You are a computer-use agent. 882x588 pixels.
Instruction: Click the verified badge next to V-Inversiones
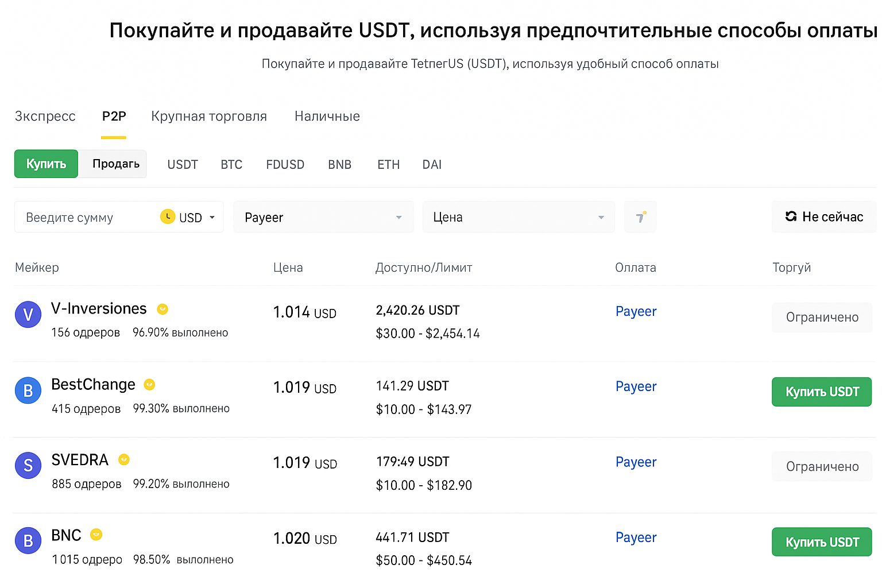163,309
